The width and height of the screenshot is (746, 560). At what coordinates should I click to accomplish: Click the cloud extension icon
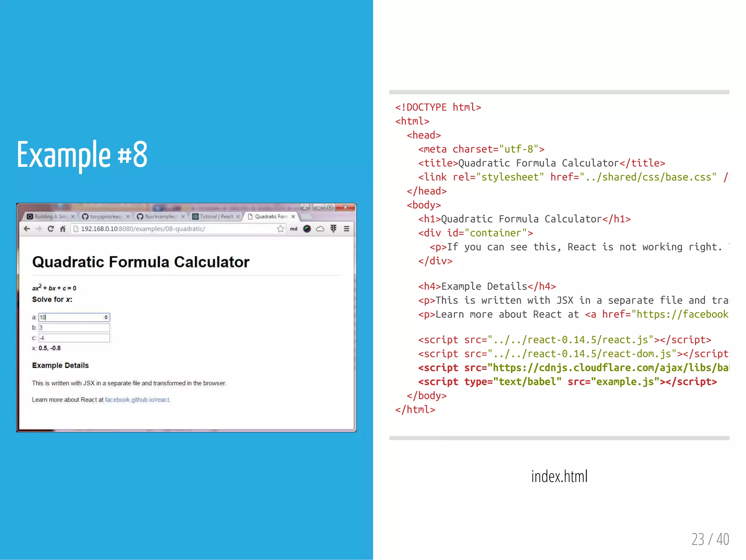click(320, 229)
